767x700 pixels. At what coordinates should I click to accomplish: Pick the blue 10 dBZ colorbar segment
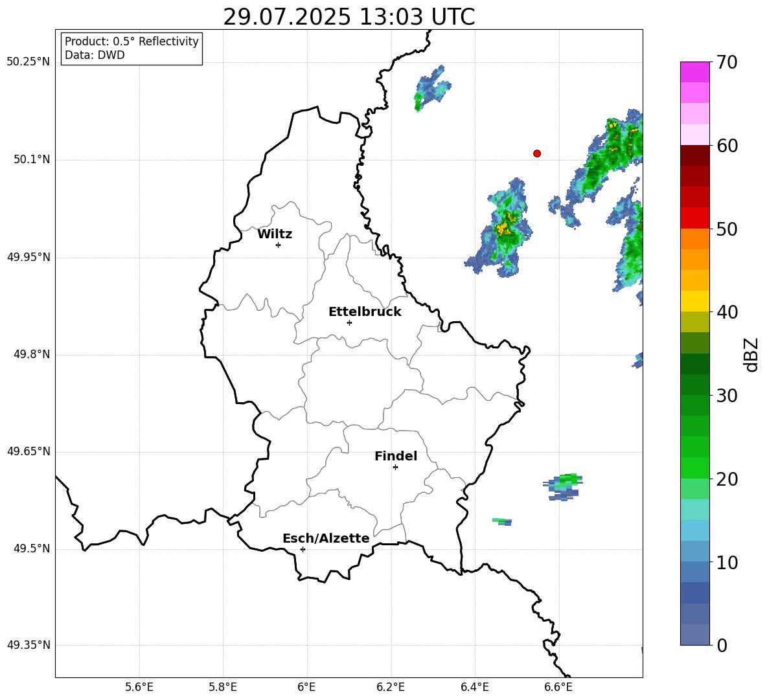click(x=695, y=551)
